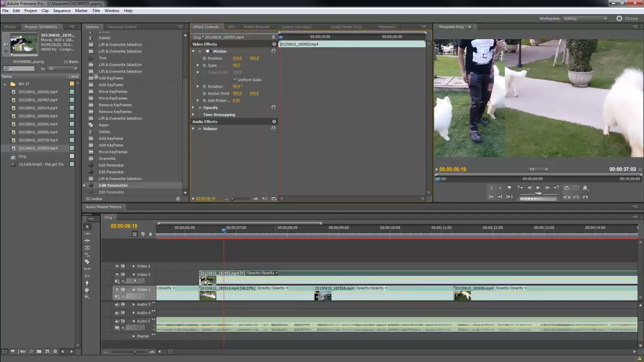Select the Hand tool
This screenshot has width=644, height=362.
87,290
